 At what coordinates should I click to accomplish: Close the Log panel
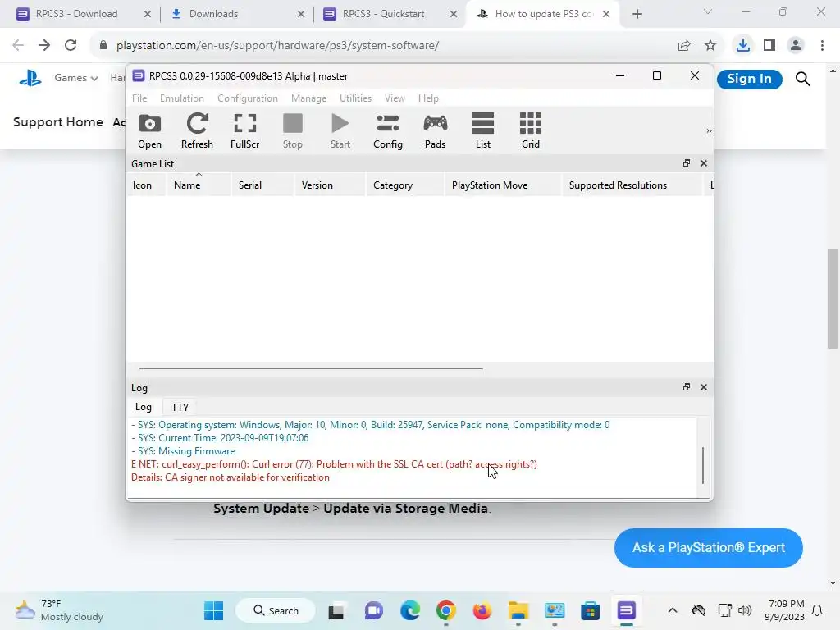[x=703, y=387]
